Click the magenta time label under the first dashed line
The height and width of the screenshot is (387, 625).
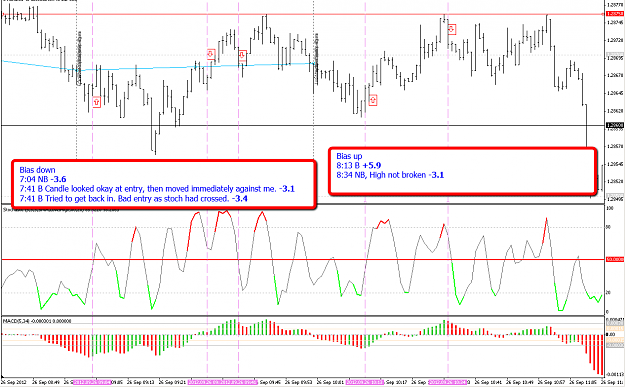(x=92, y=382)
